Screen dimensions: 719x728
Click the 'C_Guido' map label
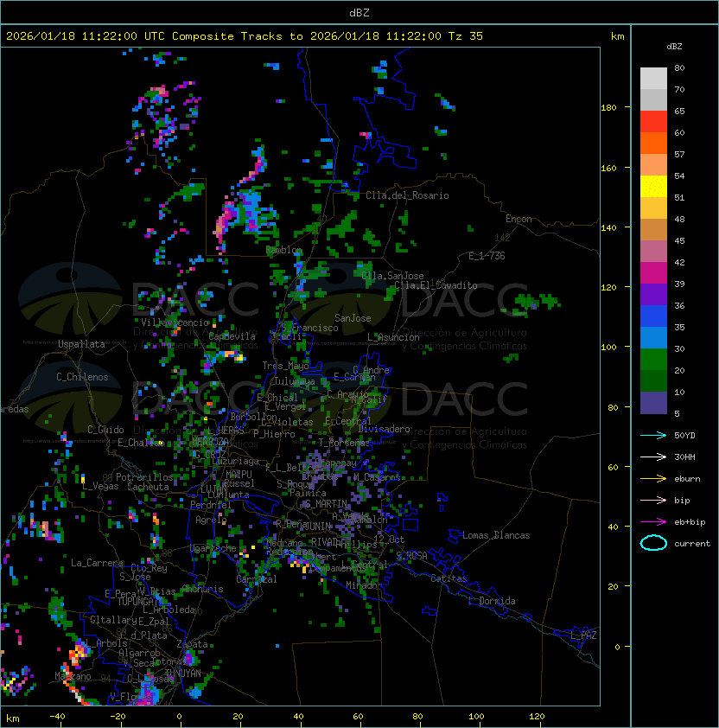pyautogui.click(x=105, y=430)
